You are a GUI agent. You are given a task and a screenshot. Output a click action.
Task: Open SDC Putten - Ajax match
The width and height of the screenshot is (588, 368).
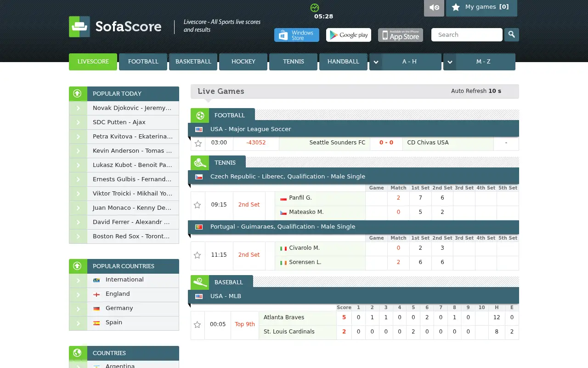point(119,122)
